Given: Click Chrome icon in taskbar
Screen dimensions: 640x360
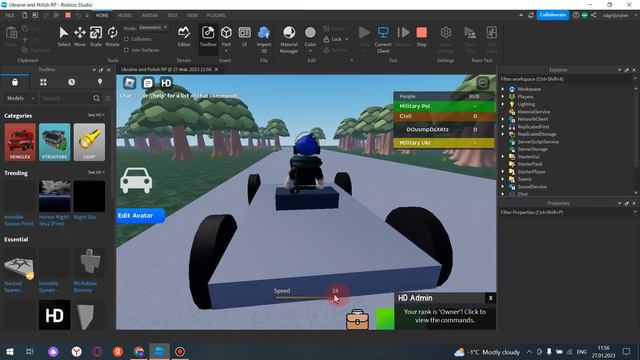Looking at the screenshot, I should point(138,352).
